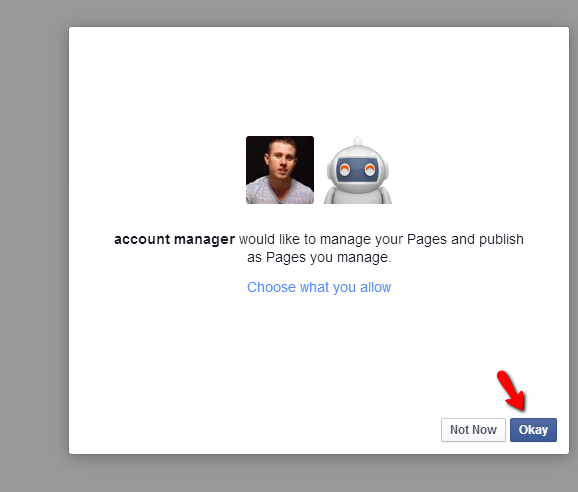Click the white robot app icon
The height and width of the screenshot is (492, 578).
click(x=358, y=170)
